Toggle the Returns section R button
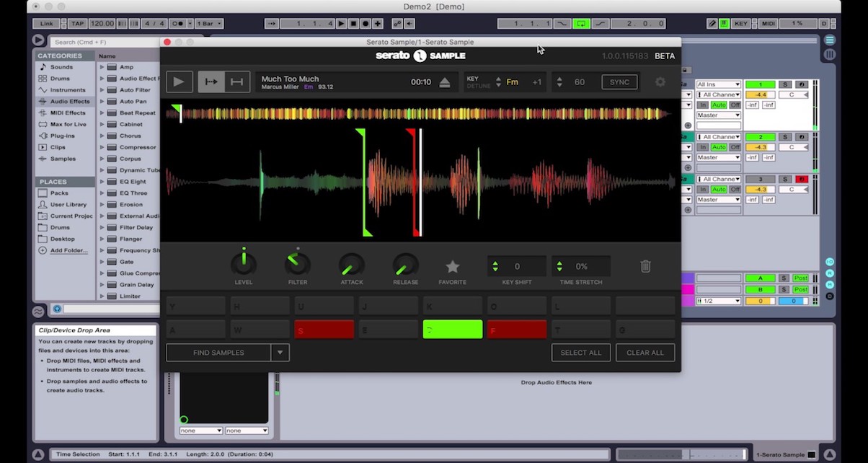 click(830, 273)
